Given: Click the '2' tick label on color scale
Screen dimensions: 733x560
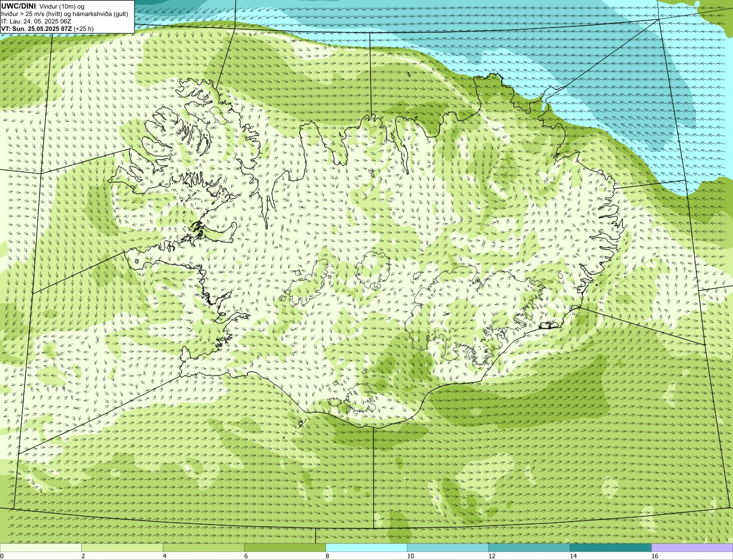Looking at the screenshot, I should tap(83, 556).
